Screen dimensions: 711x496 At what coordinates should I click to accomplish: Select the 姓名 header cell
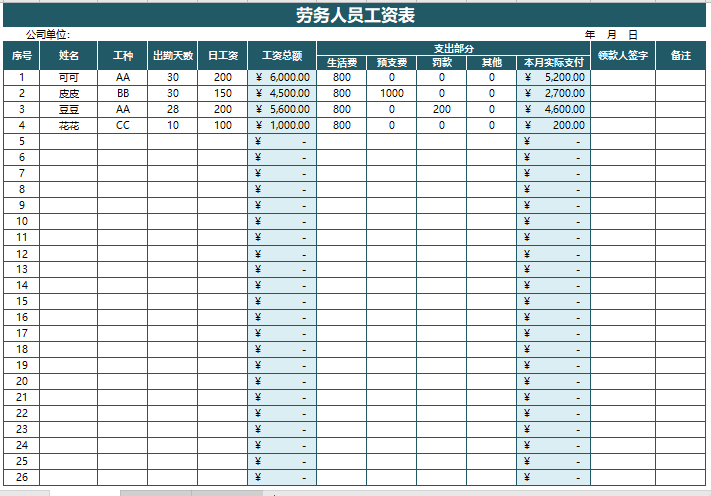point(69,56)
